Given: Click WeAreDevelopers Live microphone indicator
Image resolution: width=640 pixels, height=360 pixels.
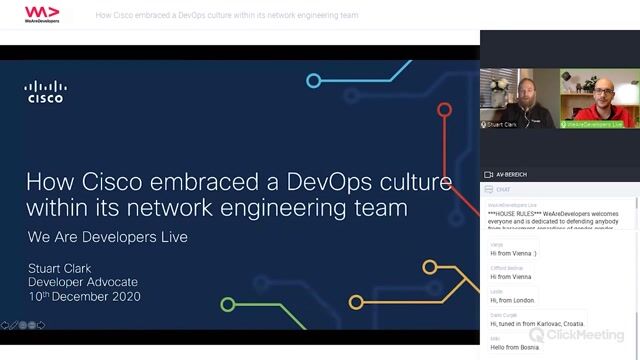Looking at the screenshot, I should 564,124.
